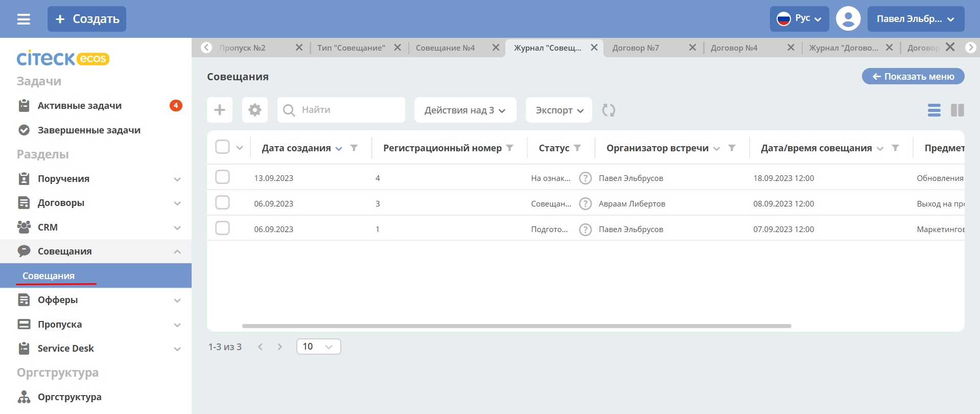Go to previous page of results
Screen dimensions: 980x414
(260, 347)
